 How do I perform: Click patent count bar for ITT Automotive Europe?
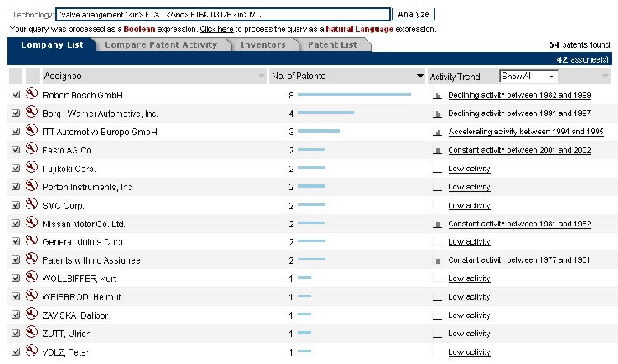[319, 131]
